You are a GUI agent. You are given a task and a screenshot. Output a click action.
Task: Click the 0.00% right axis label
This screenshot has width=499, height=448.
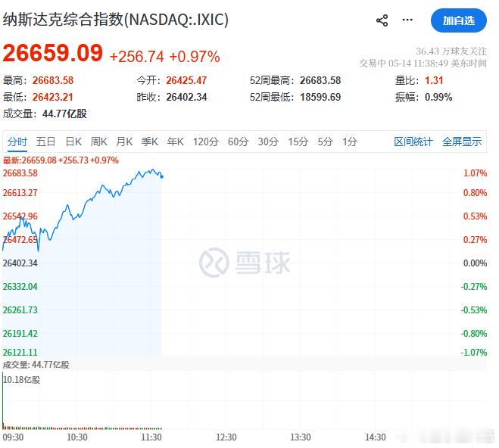475,263
